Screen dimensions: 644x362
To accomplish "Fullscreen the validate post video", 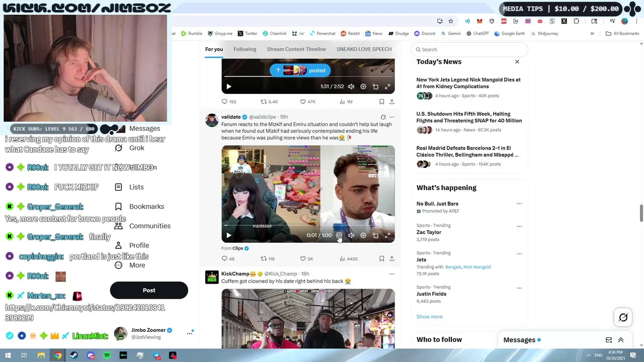I will coord(387,235).
